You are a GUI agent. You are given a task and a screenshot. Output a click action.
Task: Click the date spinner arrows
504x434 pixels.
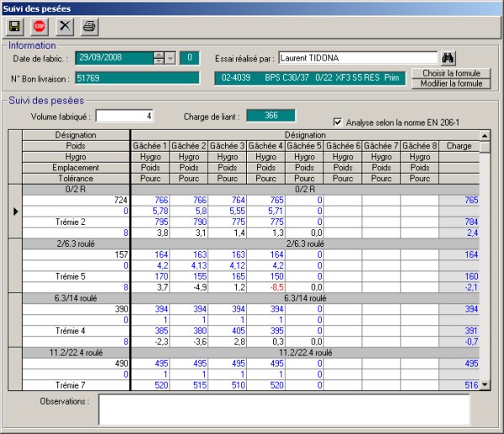pos(158,58)
